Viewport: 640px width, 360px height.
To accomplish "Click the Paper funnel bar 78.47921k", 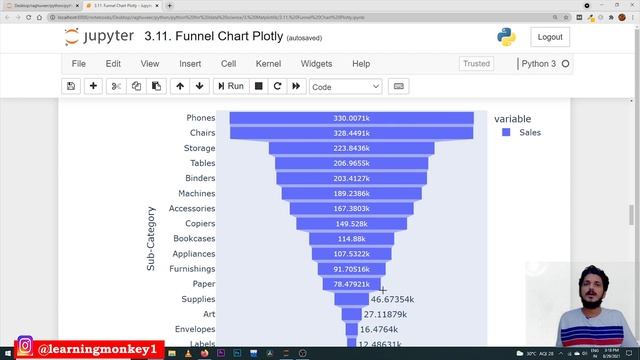I will (351, 284).
